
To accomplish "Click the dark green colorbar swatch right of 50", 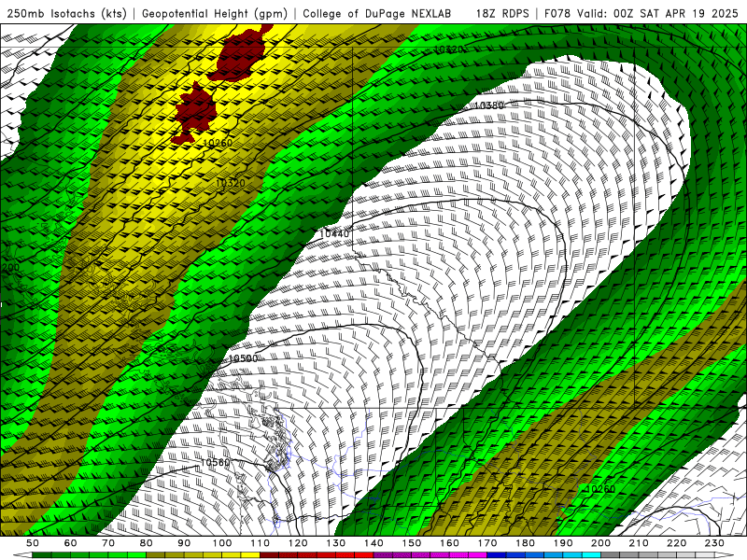I will 42,555.
